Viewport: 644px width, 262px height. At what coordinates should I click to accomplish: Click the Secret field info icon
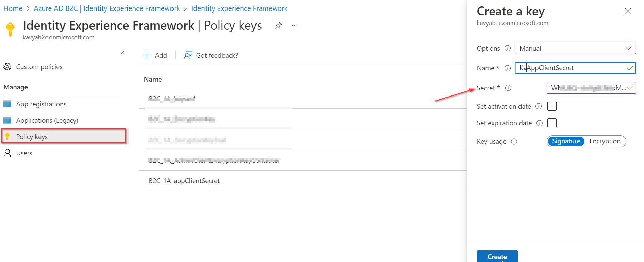(508, 88)
